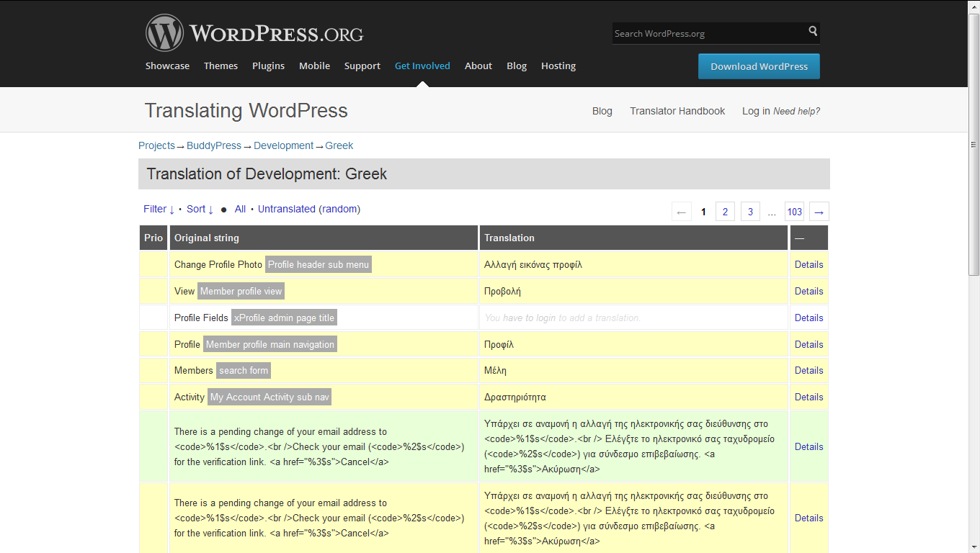Image resolution: width=980 pixels, height=553 pixels.
Task: Click the My Account Activity sub nav tag
Action: click(269, 397)
